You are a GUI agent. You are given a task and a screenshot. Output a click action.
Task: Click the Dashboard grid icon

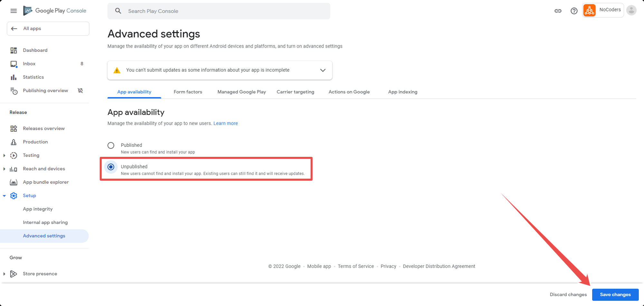pos(14,50)
